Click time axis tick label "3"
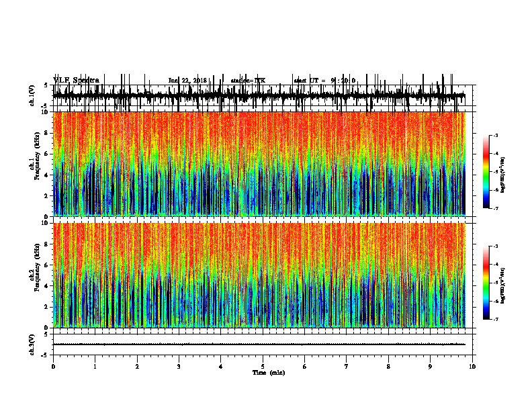Screen dimensions: 532x411 point(179,367)
